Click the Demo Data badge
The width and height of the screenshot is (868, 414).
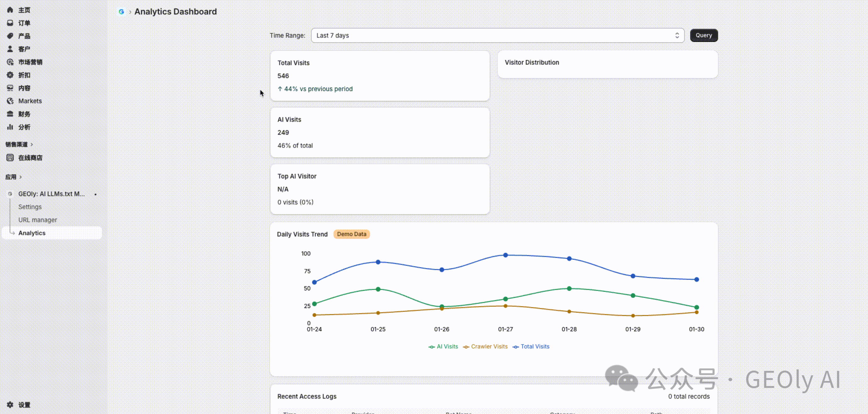(x=351, y=234)
